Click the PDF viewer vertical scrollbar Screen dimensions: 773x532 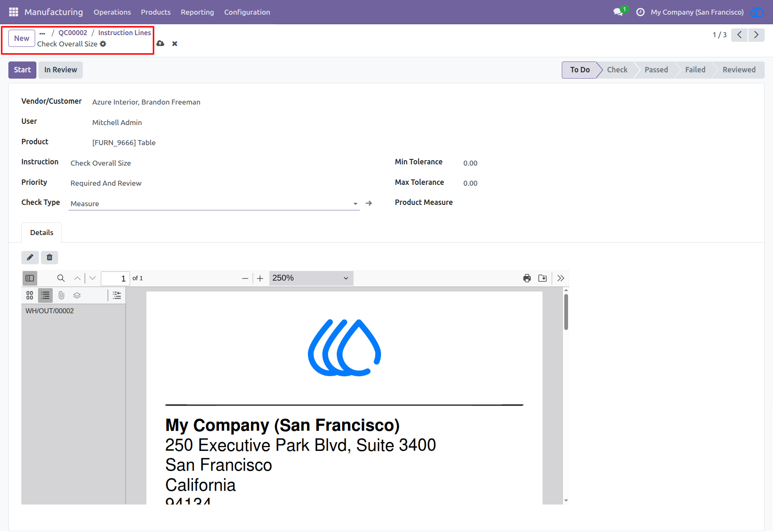(566, 312)
